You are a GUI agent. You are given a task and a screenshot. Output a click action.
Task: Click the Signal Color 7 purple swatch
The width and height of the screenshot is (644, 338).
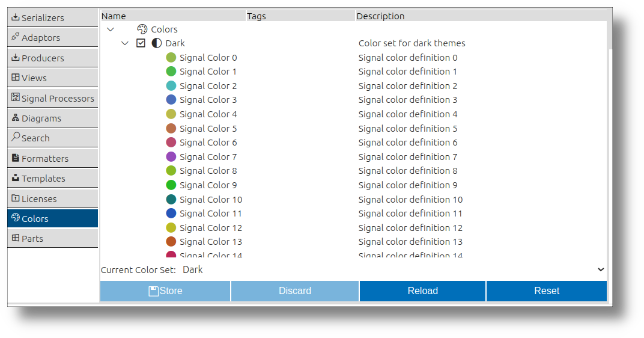[171, 157]
